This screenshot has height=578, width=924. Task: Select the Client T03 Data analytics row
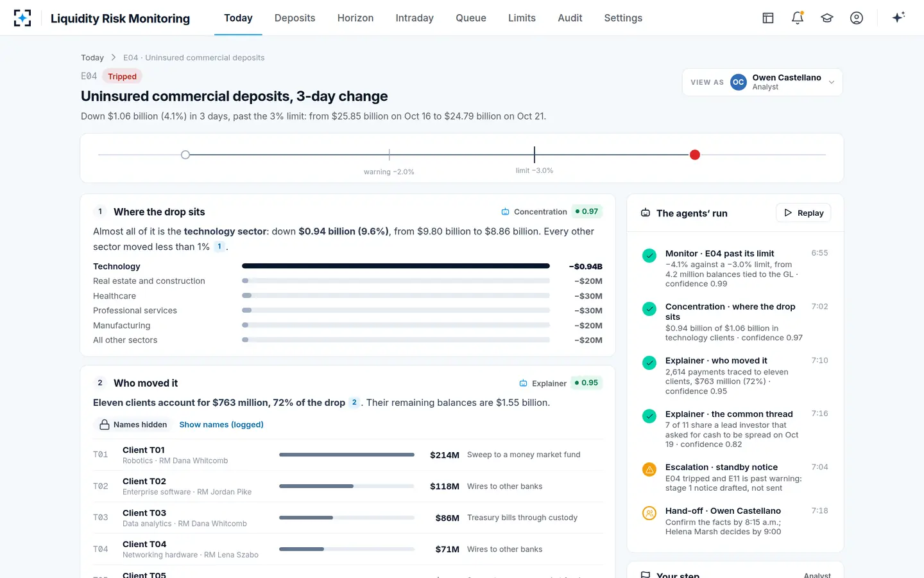click(348, 518)
